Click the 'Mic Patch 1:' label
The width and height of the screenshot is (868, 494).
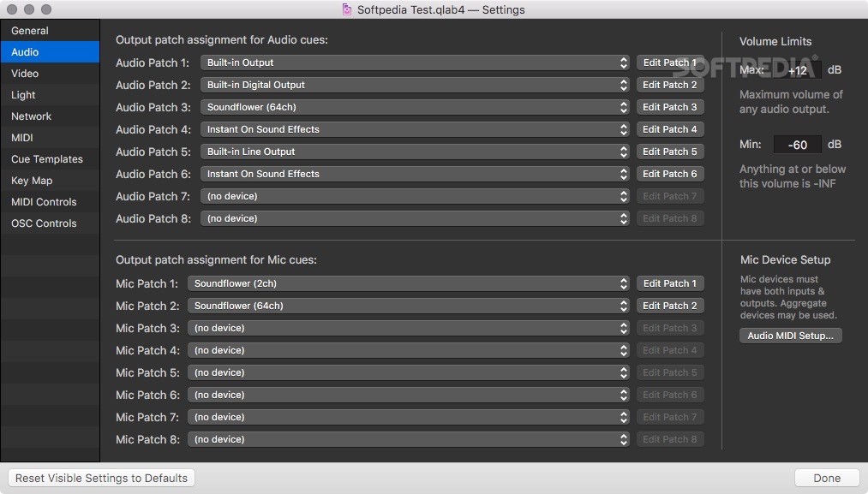point(147,283)
